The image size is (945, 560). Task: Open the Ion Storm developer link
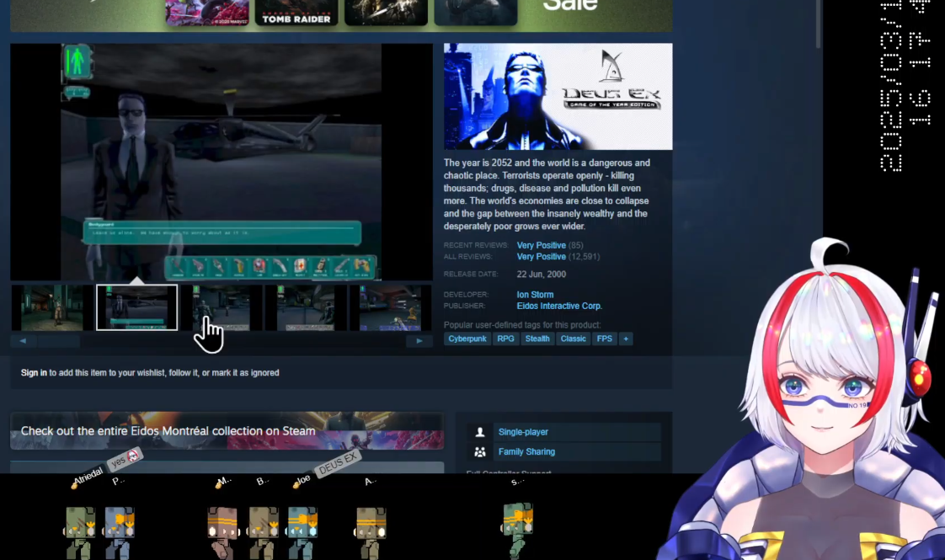[x=535, y=295]
